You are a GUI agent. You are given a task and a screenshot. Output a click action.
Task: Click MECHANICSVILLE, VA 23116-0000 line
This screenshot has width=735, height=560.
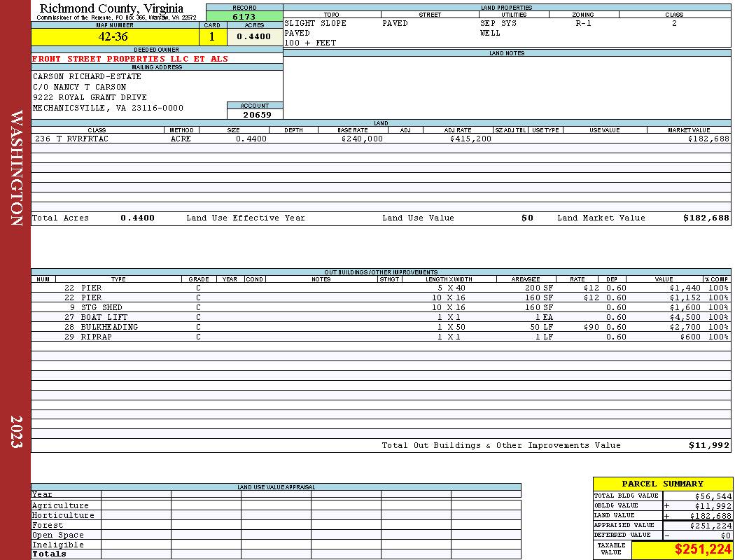108,108
